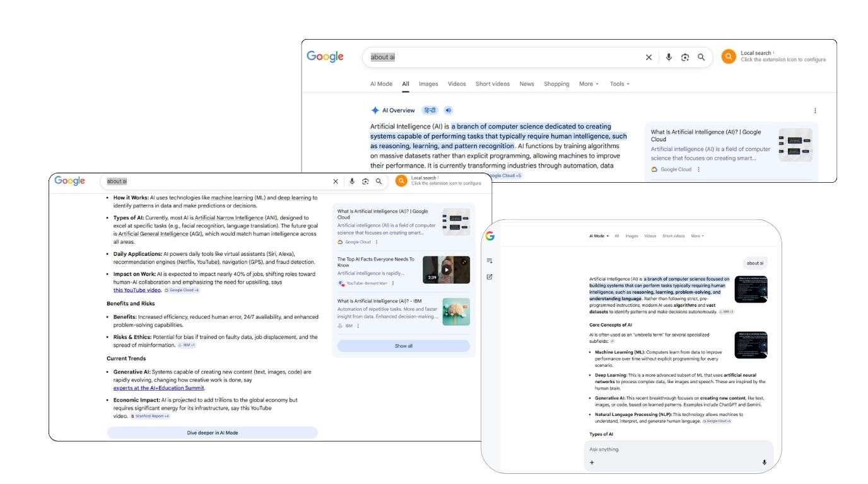
Task: Expand the Google Cloud +4 chip after YouTube video link
Action: pos(182,291)
